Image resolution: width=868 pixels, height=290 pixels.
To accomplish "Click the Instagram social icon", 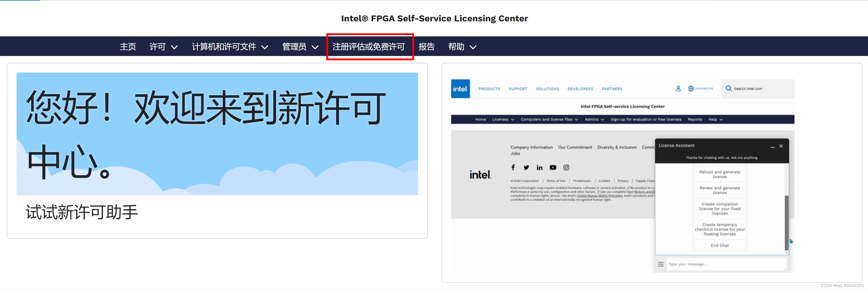I will (566, 167).
